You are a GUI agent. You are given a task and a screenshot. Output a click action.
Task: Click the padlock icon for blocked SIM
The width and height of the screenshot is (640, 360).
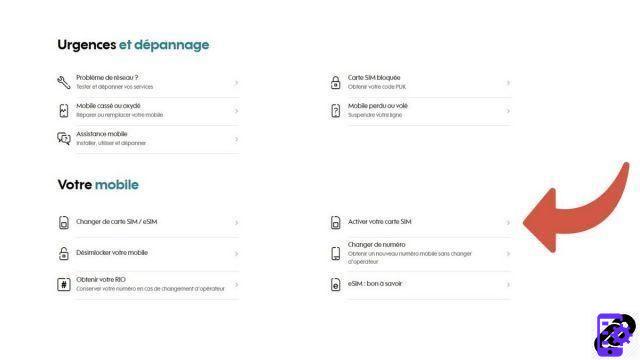coord(336,82)
